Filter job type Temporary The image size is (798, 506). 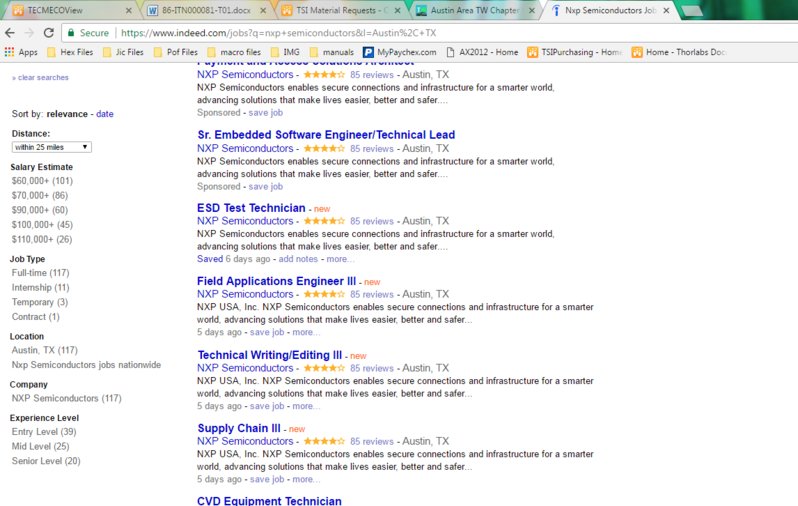click(40, 302)
